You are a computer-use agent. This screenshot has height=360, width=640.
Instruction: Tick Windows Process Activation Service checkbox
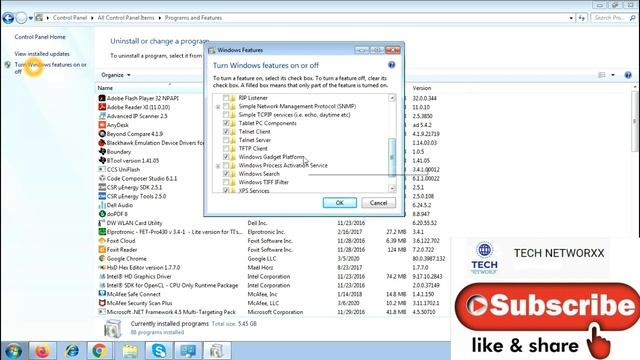(x=226, y=166)
